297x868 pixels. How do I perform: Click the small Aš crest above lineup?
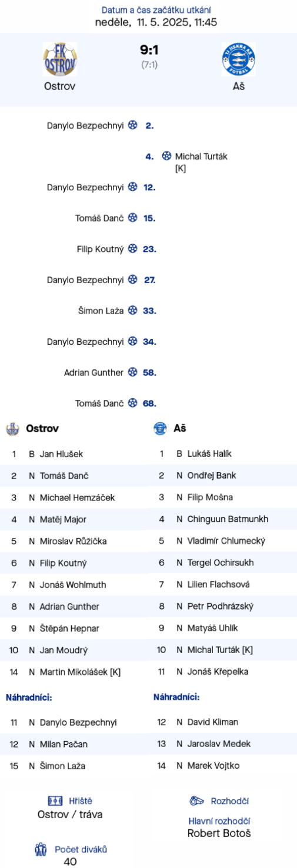click(x=160, y=429)
